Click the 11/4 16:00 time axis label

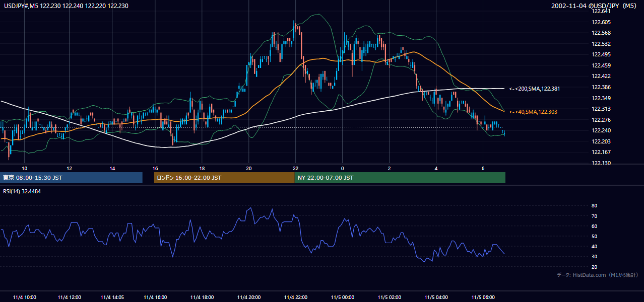[x=155, y=297]
